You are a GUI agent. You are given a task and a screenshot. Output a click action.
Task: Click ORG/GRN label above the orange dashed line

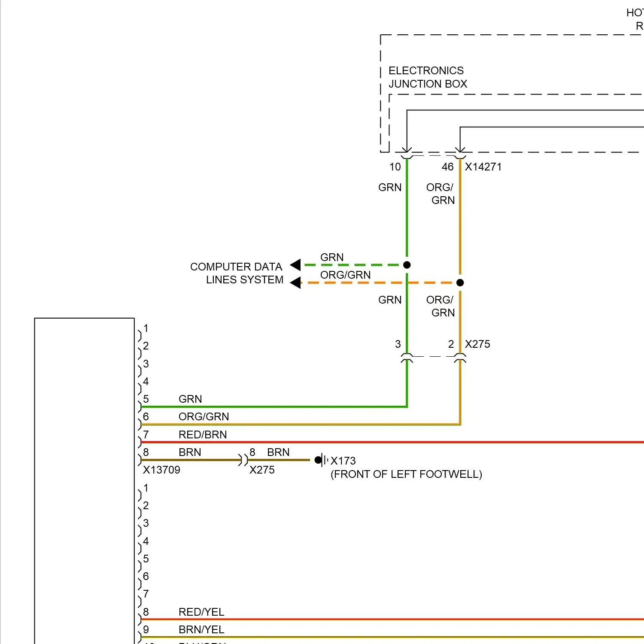coord(345,275)
